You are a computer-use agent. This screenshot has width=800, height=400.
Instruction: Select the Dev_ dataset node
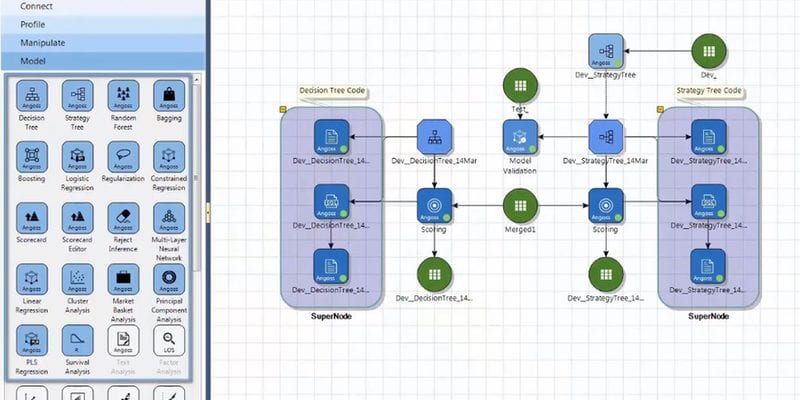[709, 51]
